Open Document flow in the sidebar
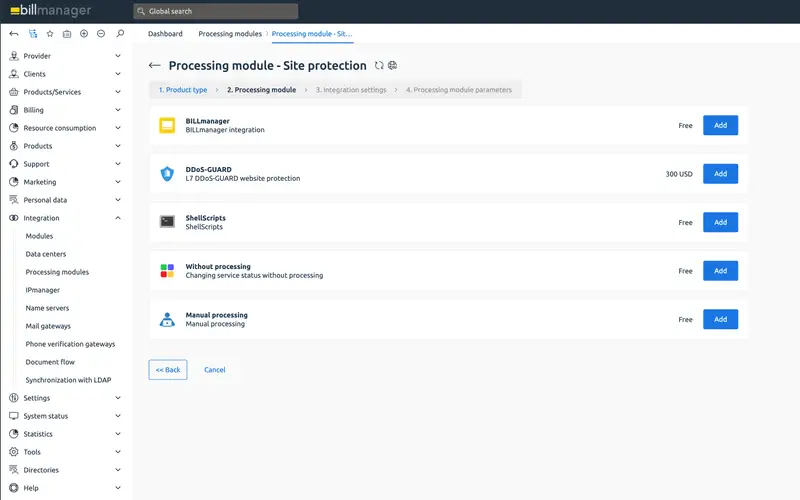This screenshot has width=800, height=500. 50,362
